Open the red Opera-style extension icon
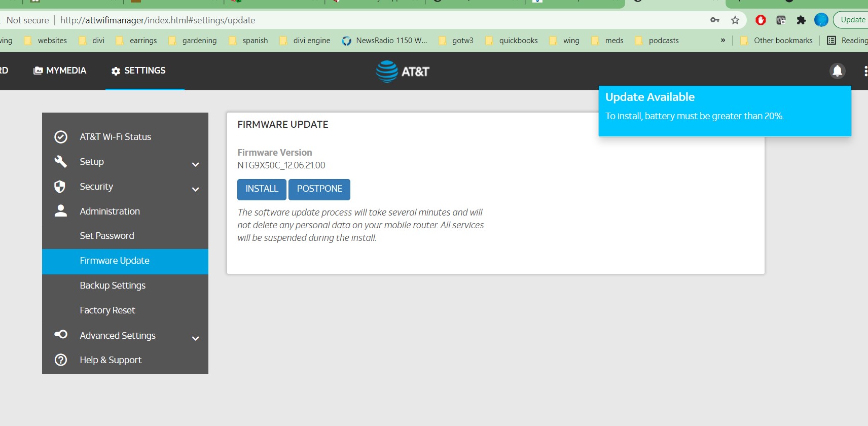Screen dimensions: 868x426 pyautogui.click(x=761, y=20)
